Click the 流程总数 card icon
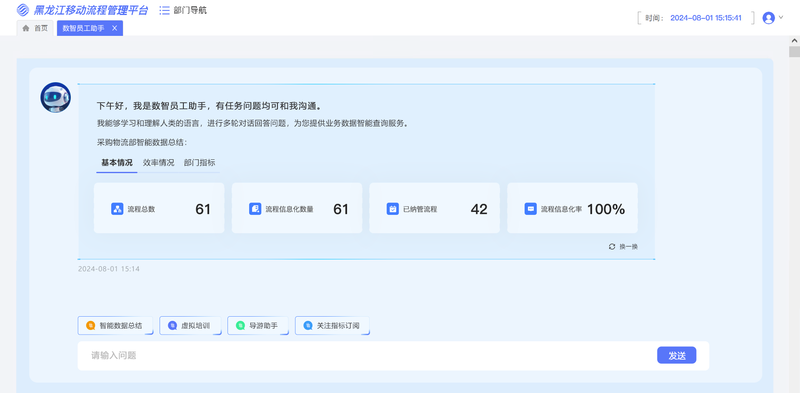Image resolution: width=800 pixels, height=393 pixels. click(117, 209)
